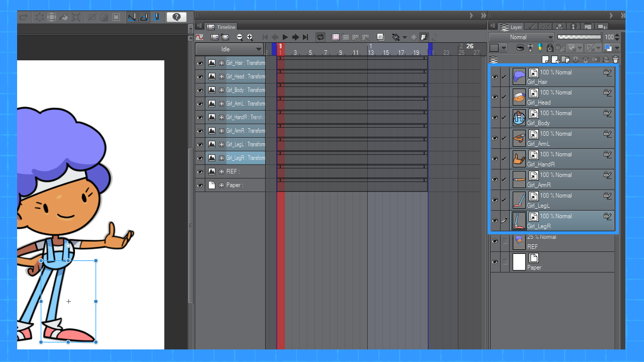Click the graph editor icon in Timeline
This screenshot has width=644, height=362.
click(200, 37)
